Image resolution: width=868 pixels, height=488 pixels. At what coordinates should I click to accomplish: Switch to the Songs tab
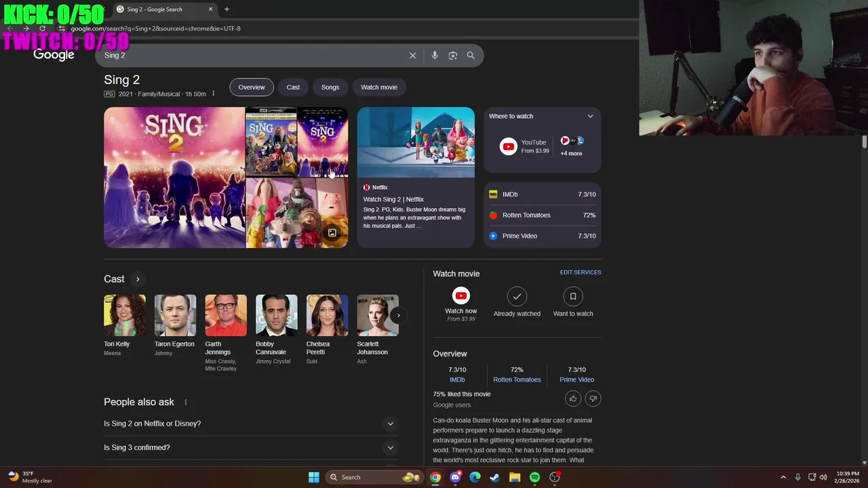tap(330, 87)
